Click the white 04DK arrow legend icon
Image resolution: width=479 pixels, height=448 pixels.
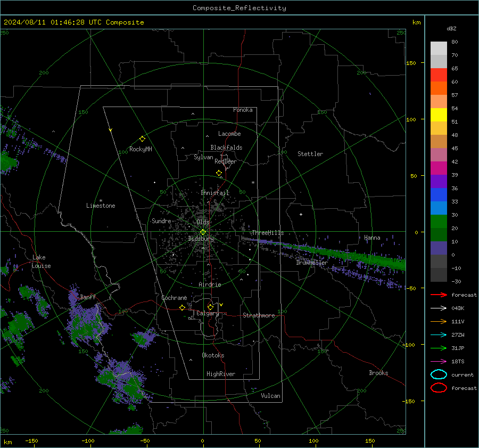pyautogui.click(x=439, y=308)
